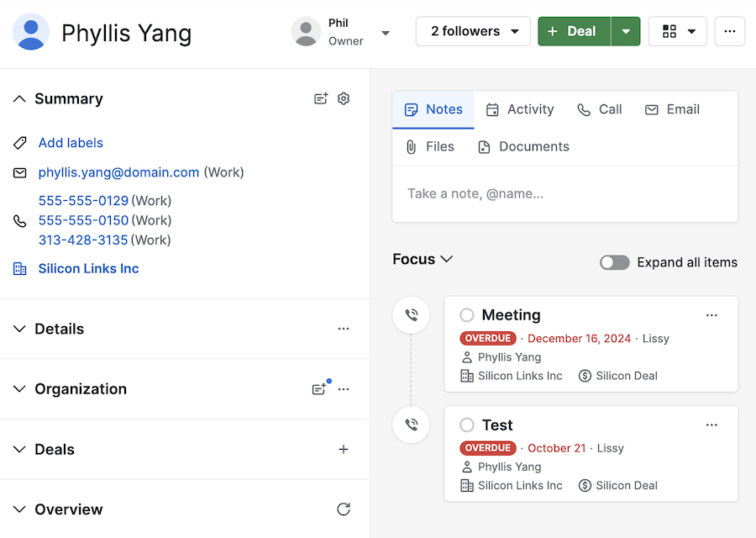The height and width of the screenshot is (538, 756).
Task: Open the Test activity more options menu
Action: (711, 425)
